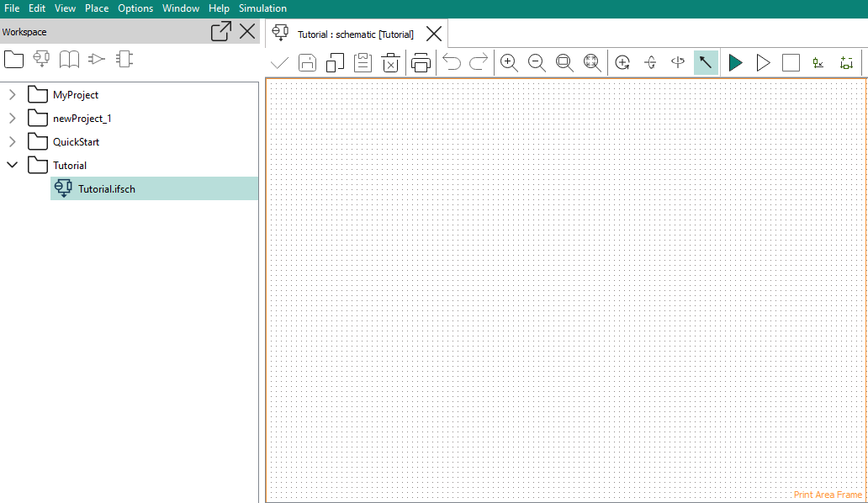868x503 pixels.
Task: Stop the simulation with square button
Action: (791, 62)
